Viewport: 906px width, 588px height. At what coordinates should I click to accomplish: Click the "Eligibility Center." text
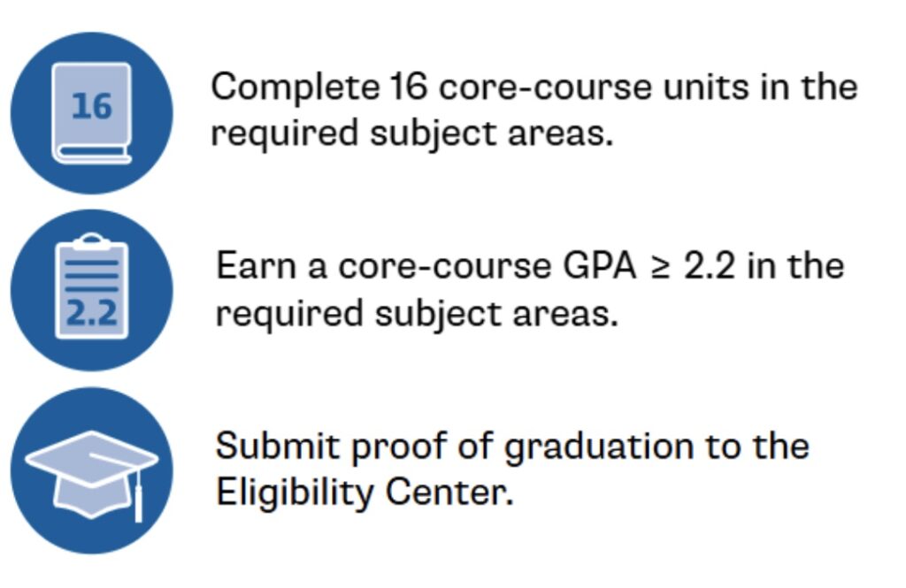click(x=365, y=494)
